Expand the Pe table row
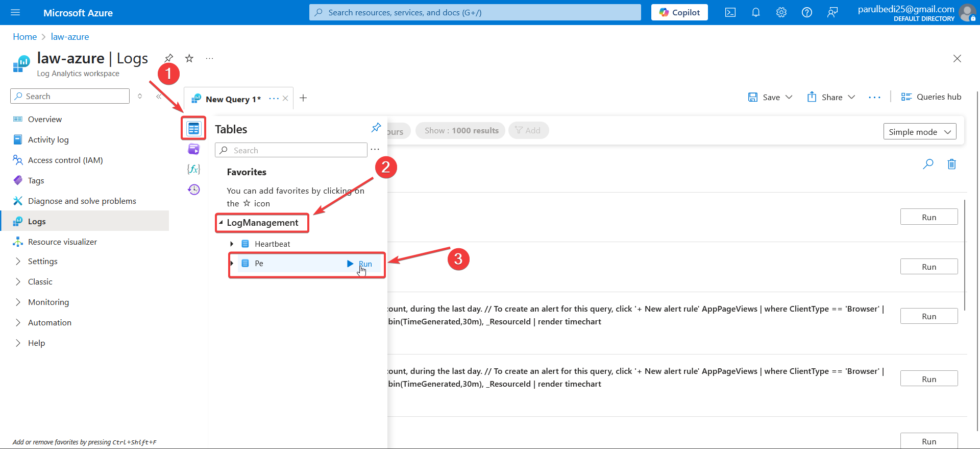The image size is (980, 449). pyautogui.click(x=232, y=264)
